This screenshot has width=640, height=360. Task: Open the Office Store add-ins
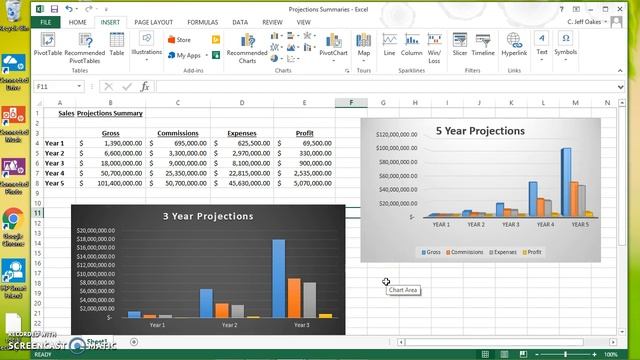[179, 40]
